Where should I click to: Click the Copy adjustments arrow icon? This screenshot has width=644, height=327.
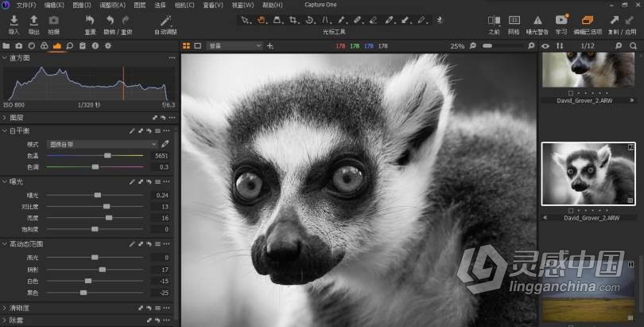coord(614,20)
